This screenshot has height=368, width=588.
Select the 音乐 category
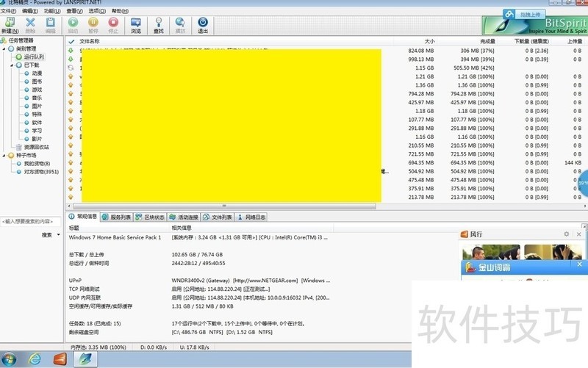pos(37,98)
